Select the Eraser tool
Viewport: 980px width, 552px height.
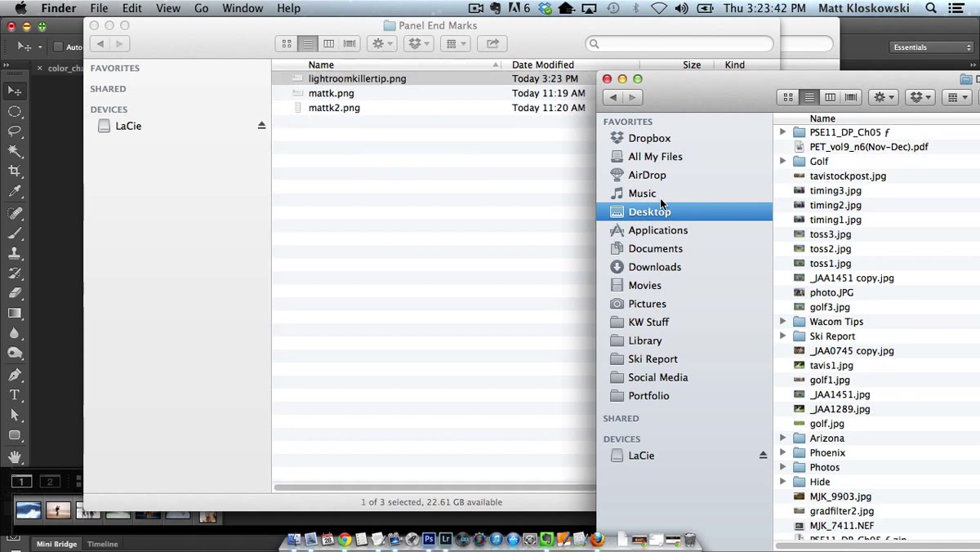(x=15, y=293)
